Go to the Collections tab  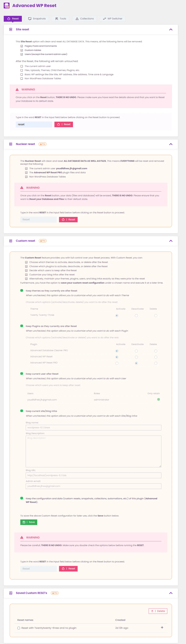(x=84, y=19)
